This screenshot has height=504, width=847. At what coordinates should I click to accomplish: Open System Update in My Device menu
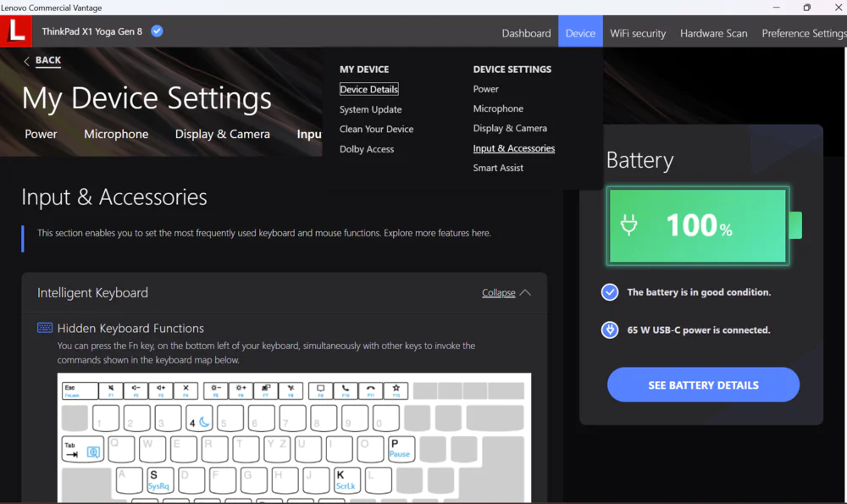371,109
